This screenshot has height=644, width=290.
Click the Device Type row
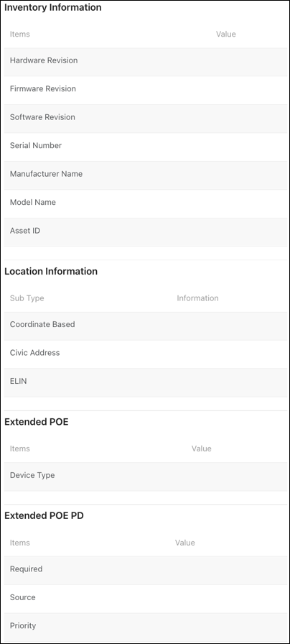click(x=145, y=477)
